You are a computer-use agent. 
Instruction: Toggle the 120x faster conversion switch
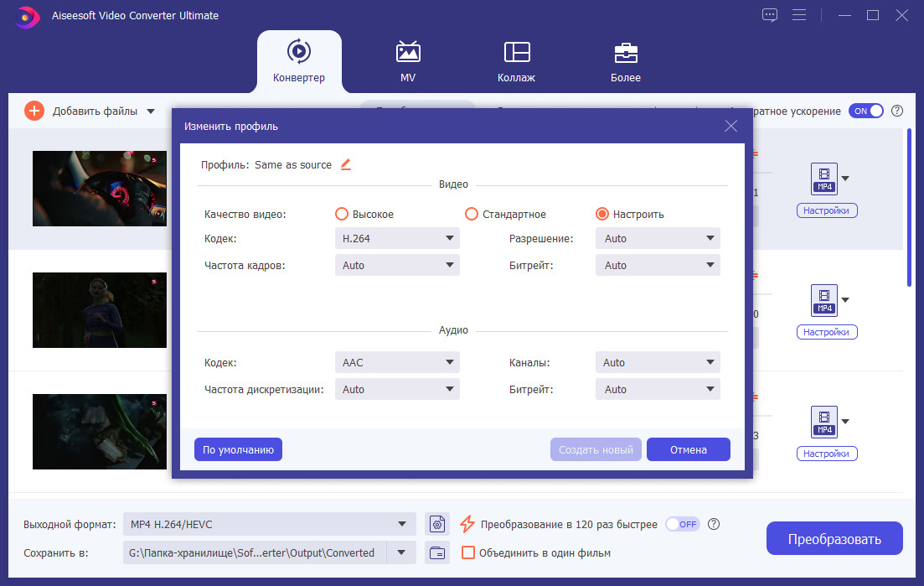pos(683,524)
